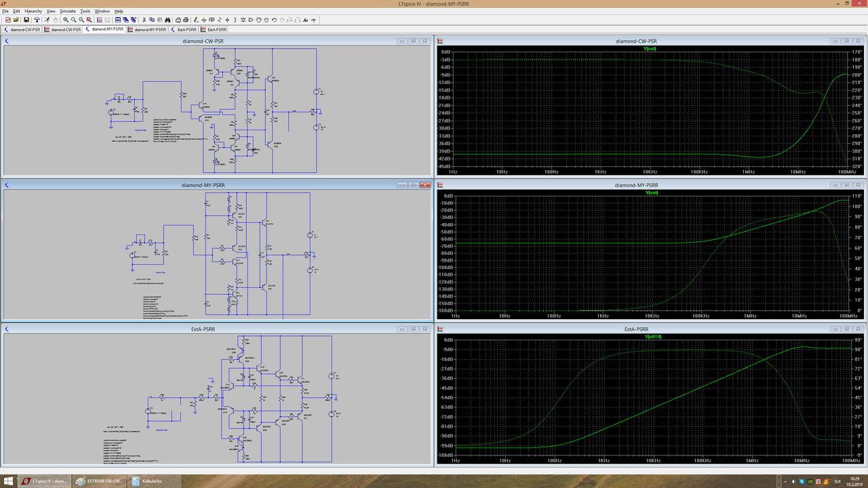Place a Diode component tool
Screen dimensions: 868x488
[243, 20]
